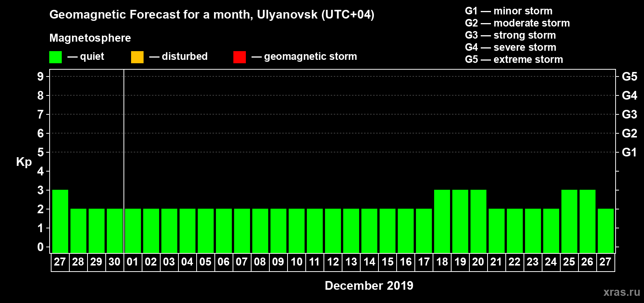Select the chart title mentioning Ulyanovsk
Viewport: 644px width, 303px height.
(x=212, y=15)
